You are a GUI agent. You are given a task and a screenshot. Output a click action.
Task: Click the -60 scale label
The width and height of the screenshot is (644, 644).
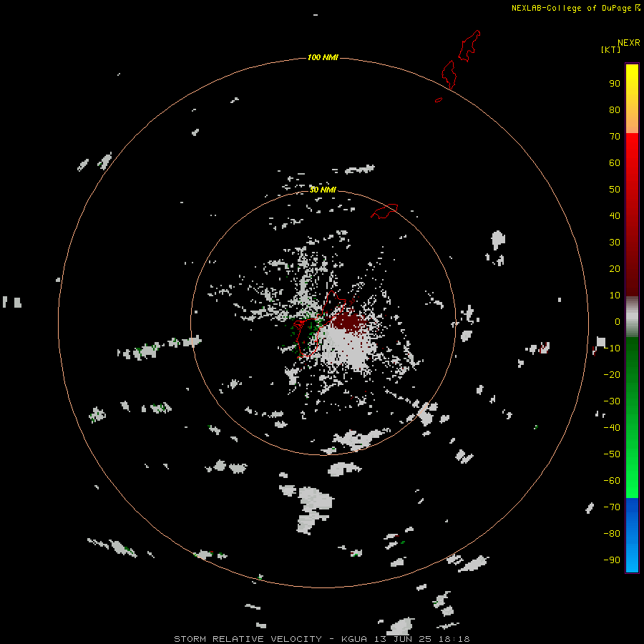612,481
